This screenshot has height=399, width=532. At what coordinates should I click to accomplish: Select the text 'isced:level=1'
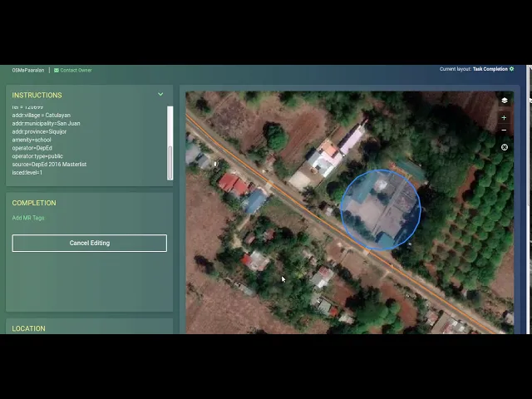point(27,172)
